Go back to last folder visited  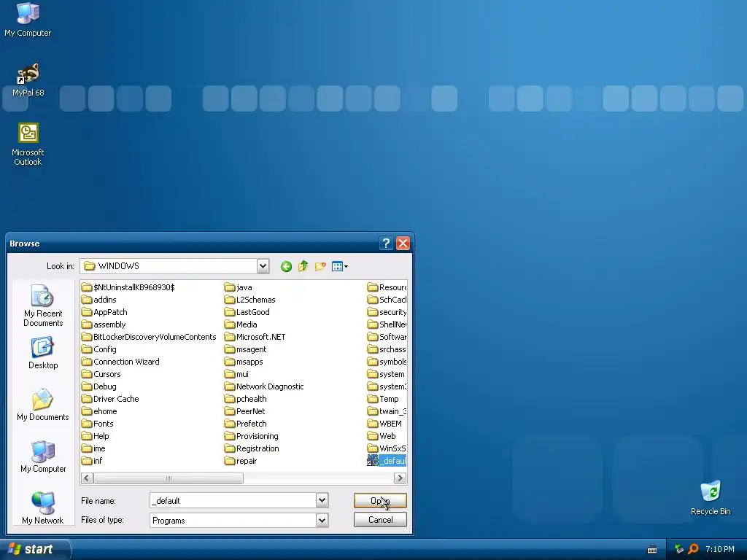(x=286, y=266)
